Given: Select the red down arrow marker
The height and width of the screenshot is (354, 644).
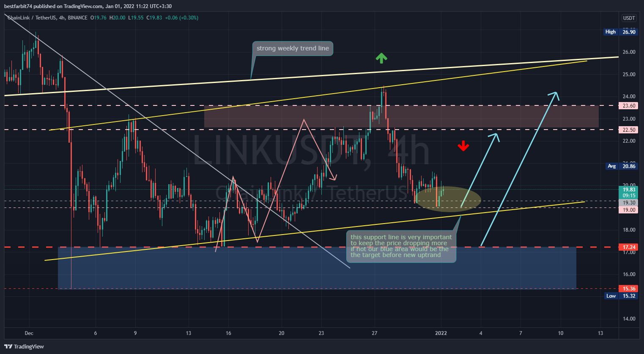Looking at the screenshot, I should click(463, 146).
